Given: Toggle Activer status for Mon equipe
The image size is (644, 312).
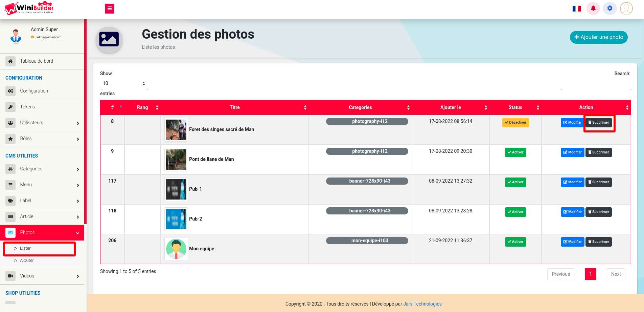Looking at the screenshot, I should coord(515,242).
